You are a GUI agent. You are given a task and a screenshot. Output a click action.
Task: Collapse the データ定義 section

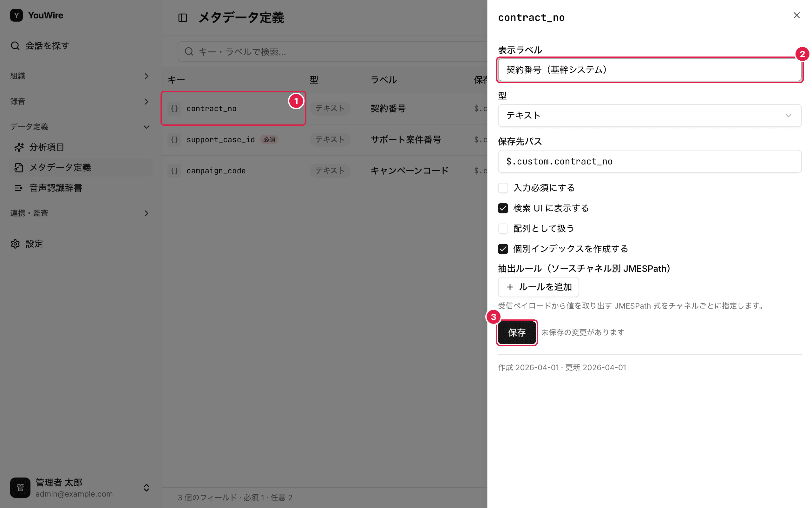point(80,127)
